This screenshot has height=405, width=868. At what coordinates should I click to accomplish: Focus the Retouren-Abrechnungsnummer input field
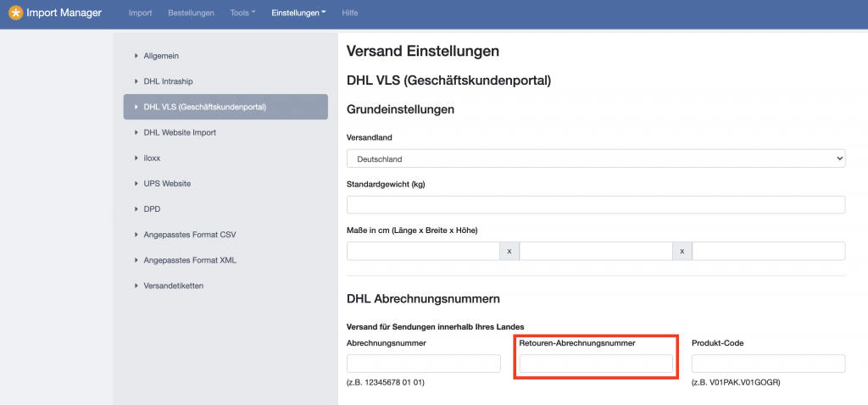[x=596, y=363]
